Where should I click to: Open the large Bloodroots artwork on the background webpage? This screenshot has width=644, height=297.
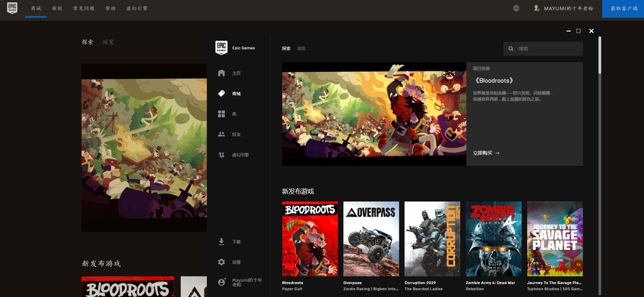[x=144, y=147]
